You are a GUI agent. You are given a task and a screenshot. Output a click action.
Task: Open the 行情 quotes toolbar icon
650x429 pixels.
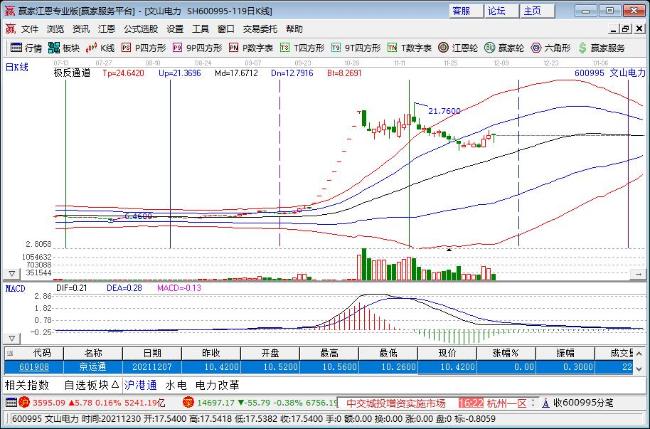click(x=26, y=48)
